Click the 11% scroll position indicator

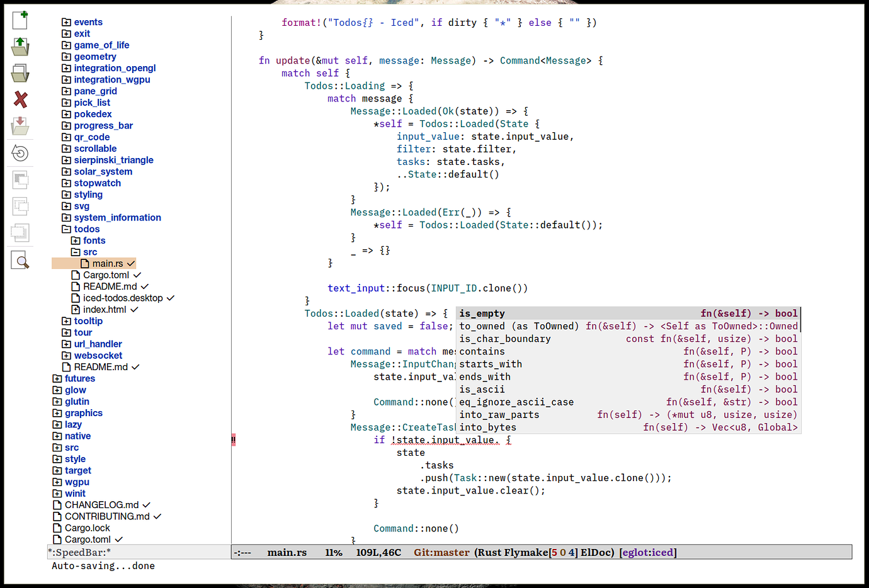click(334, 551)
